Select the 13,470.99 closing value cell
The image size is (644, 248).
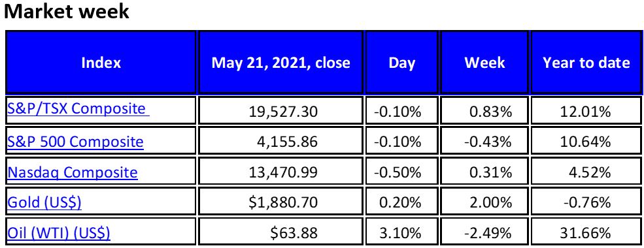click(x=280, y=172)
